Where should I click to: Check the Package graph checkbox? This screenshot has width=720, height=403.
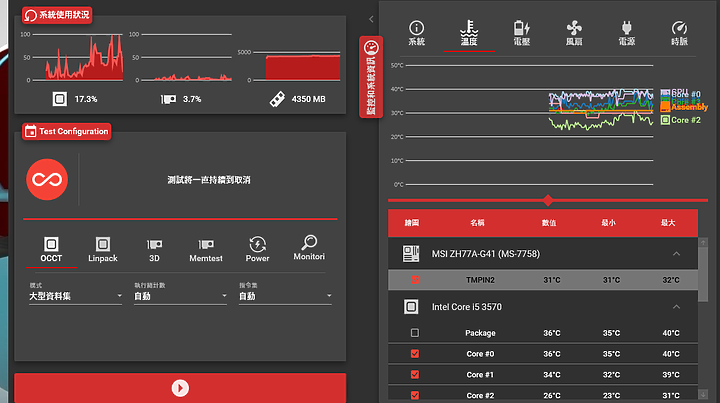click(415, 333)
